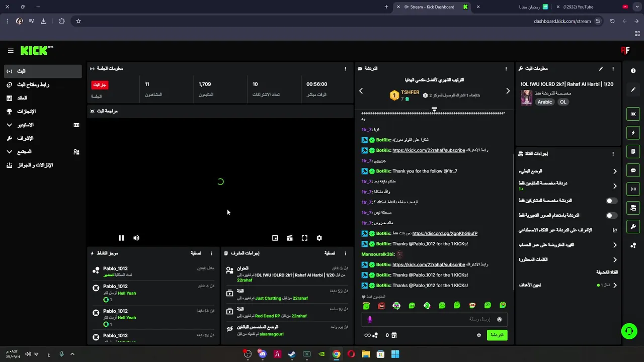Open the moderation sidebar menu item

pos(43,138)
